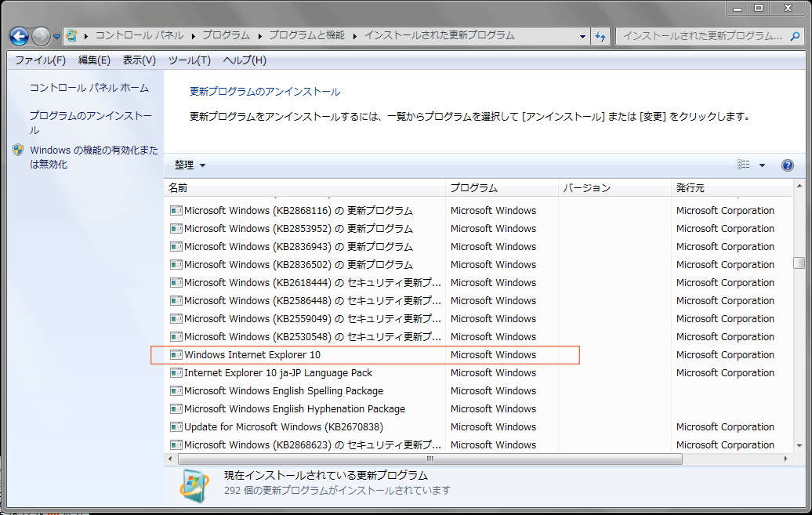Click the Forward navigation arrow button

(41, 36)
